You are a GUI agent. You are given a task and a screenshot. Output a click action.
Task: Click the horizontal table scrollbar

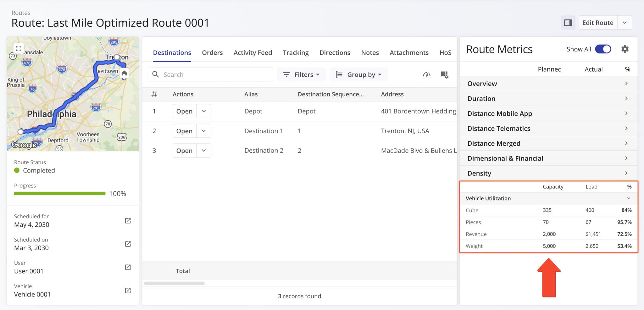tap(174, 283)
